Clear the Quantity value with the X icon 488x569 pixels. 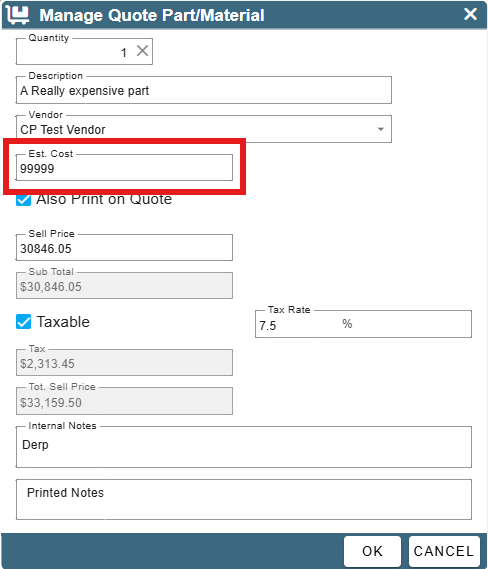pyautogui.click(x=142, y=51)
